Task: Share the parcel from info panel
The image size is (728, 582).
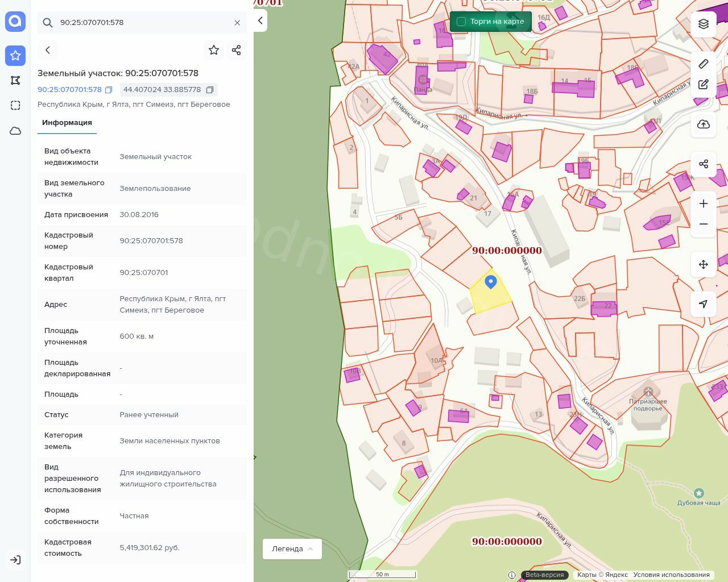Action: [237, 50]
